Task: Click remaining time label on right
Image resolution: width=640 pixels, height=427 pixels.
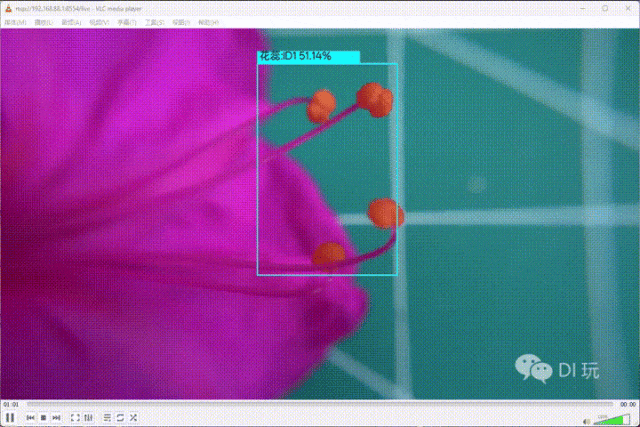Action: click(627, 404)
